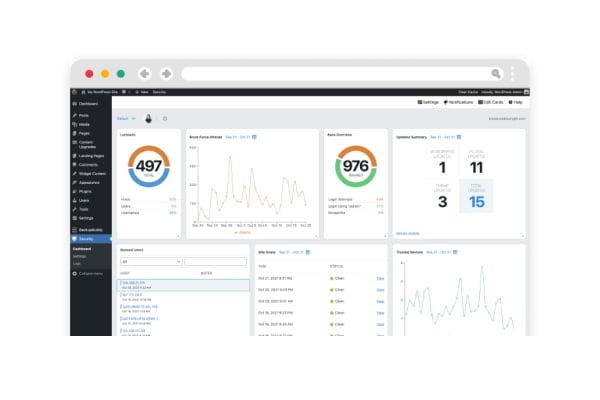The image size is (600, 400).
Task: Open the browser three-dot menu
Action: [x=513, y=73]
